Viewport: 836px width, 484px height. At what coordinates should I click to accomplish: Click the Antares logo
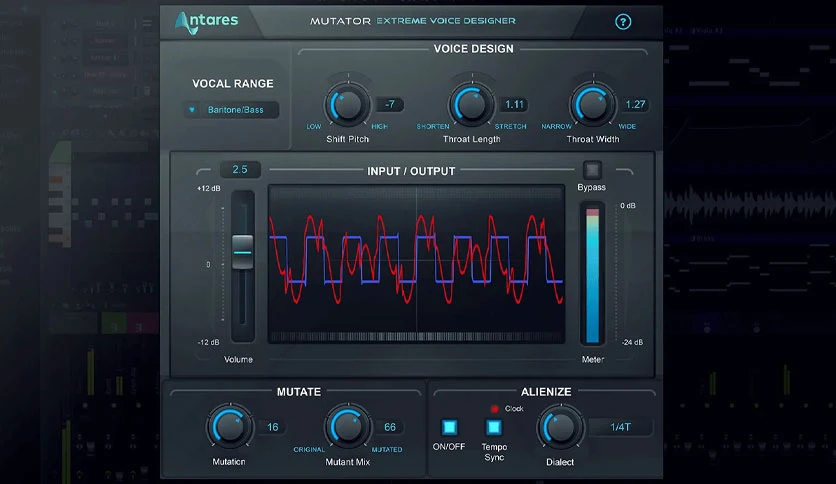tap(206, 22)
